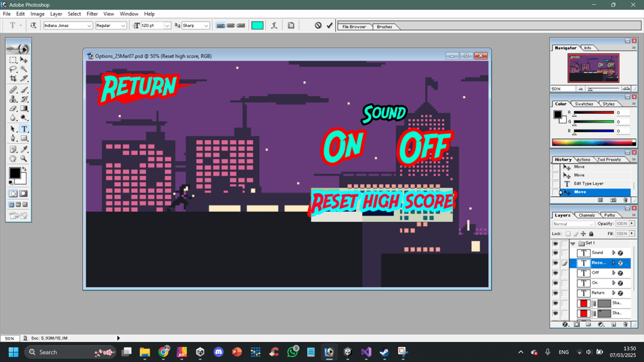Viewport: 644px width, 362px height.
Task: Select the Eyedropper tool
Action: click(24, 149)
